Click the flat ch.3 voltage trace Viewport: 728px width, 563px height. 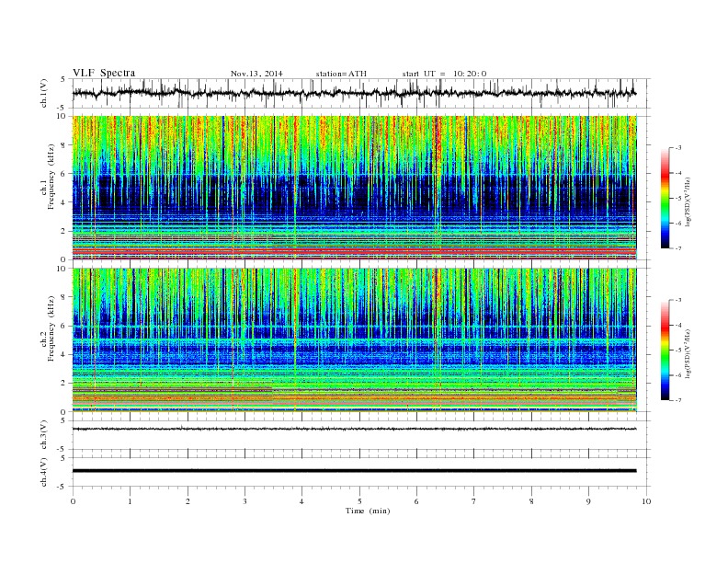coord(354,429)
